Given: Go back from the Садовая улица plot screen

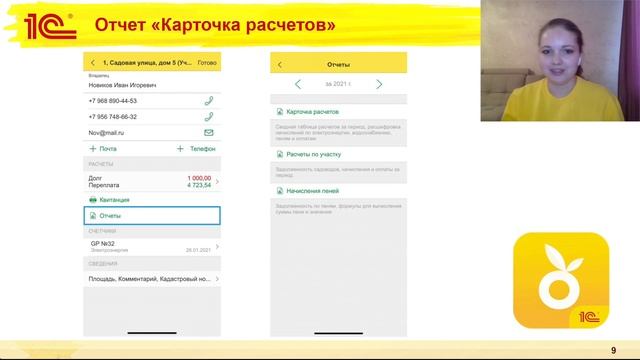Looking at the screenshot, I should pyautogui.click(x=93, y=63).
